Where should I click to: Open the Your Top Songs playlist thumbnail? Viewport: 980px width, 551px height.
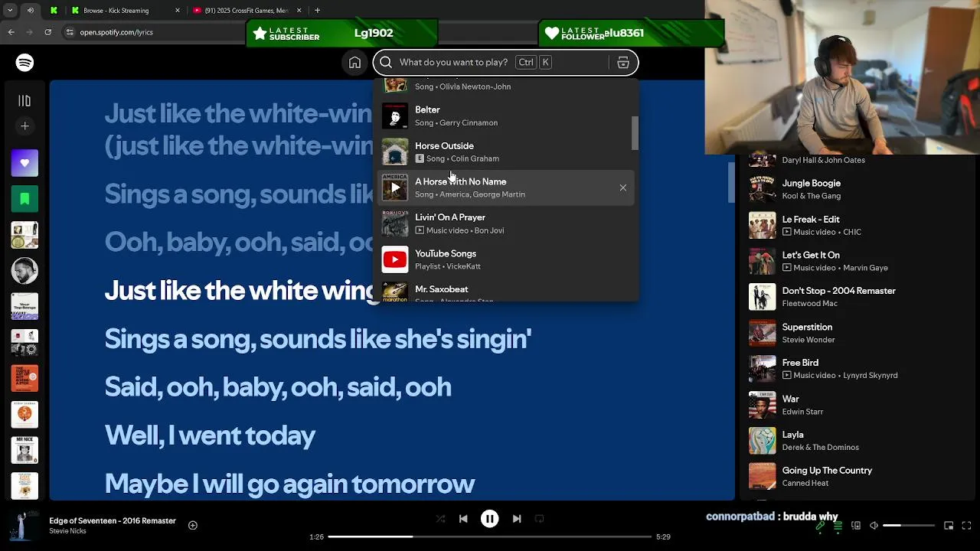(24, 307)
